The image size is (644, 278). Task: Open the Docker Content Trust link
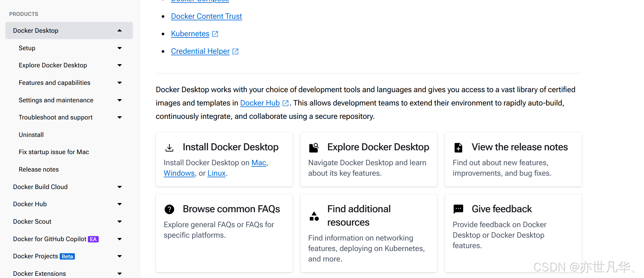click(207, 16)
